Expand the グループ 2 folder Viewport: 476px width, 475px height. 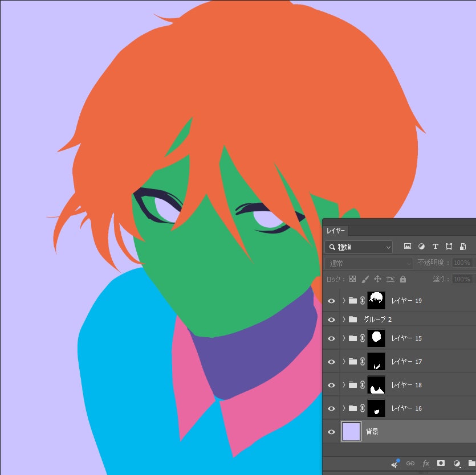(x=344, y=320)
